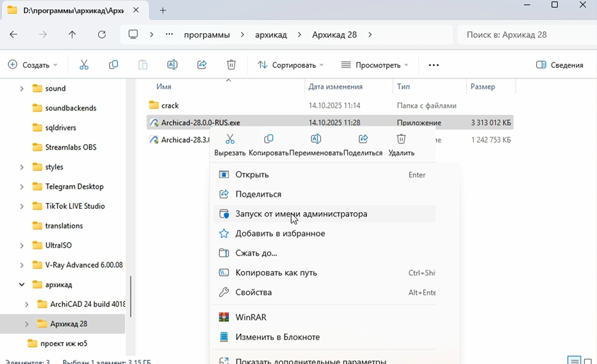Choose Изменить в Блокноте
597x364 pixels.
(324, 337)
